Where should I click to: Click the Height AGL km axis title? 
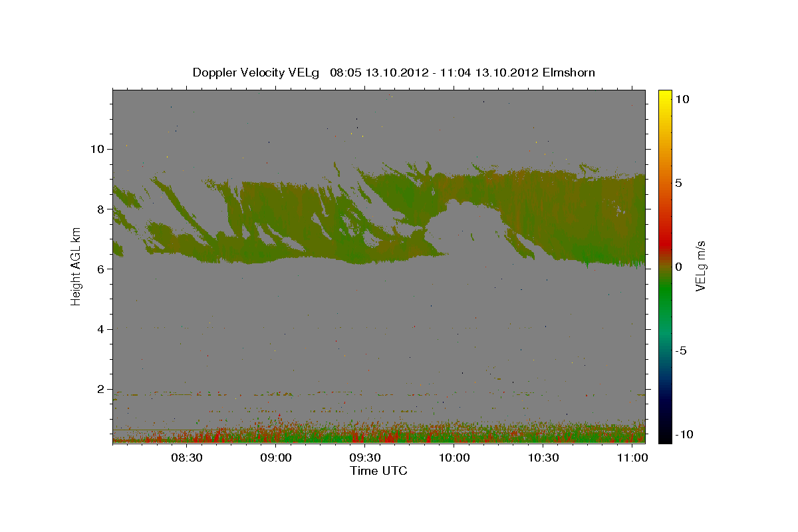tap(76, 267)
